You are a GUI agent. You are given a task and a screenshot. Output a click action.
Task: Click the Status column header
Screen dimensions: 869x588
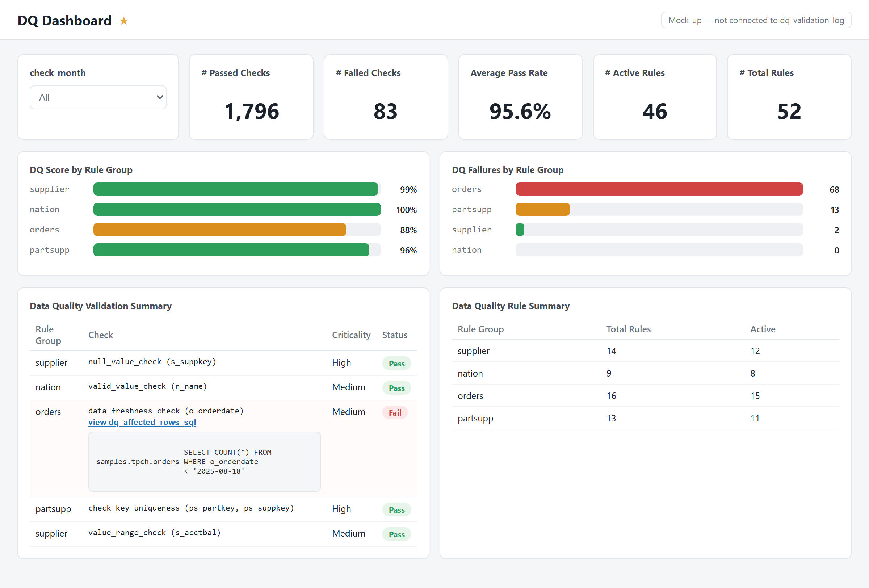395,335
